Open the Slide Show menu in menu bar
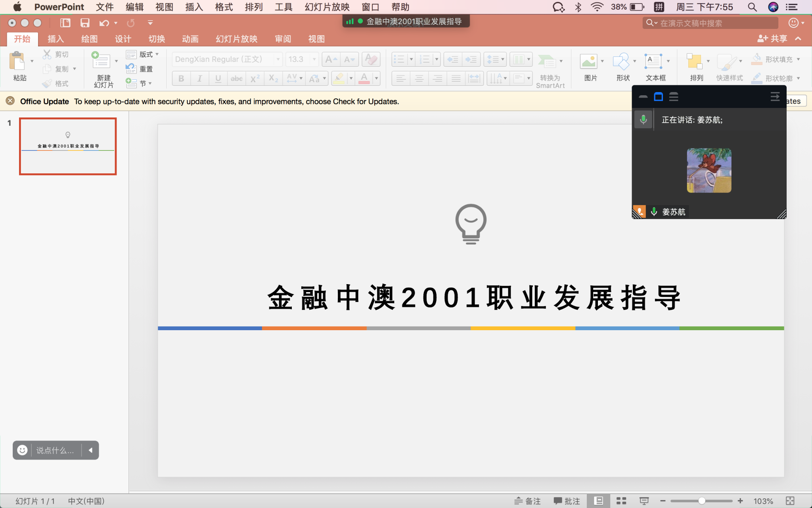The image size is (812, 508). pyautogui.click(x=327, y=7)
